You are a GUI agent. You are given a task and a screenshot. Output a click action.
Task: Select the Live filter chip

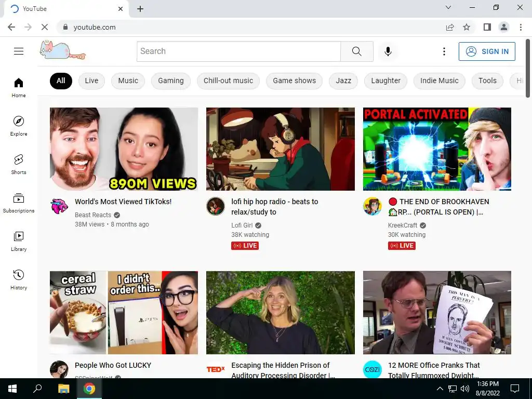point(91,81)
